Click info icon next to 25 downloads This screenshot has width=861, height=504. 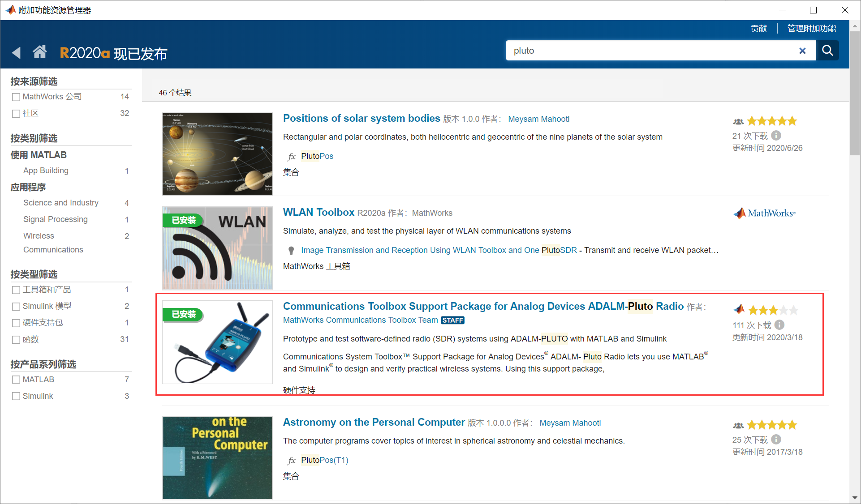tap(776, 439)
